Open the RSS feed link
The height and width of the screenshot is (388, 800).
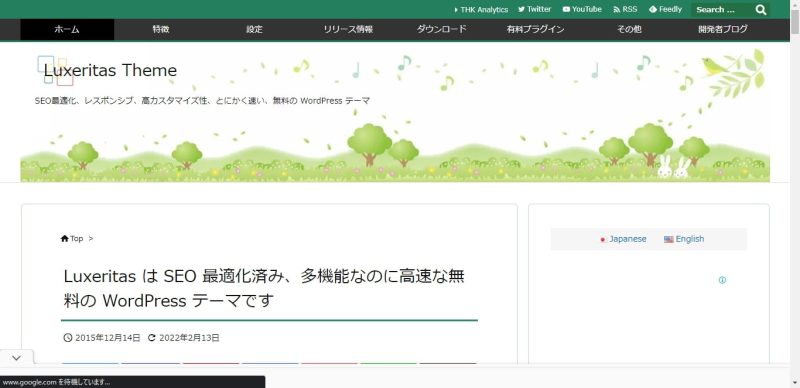pos(625,9)
